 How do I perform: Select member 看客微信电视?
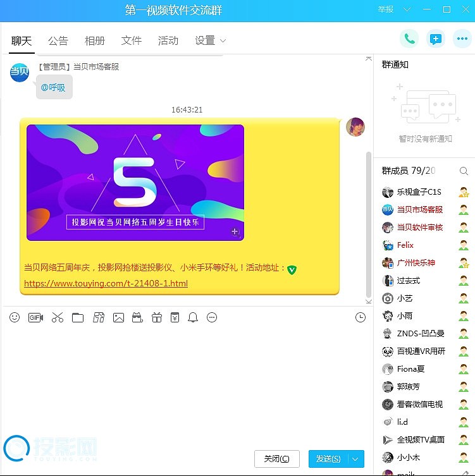pyautogui.click(x=425, y=405)
